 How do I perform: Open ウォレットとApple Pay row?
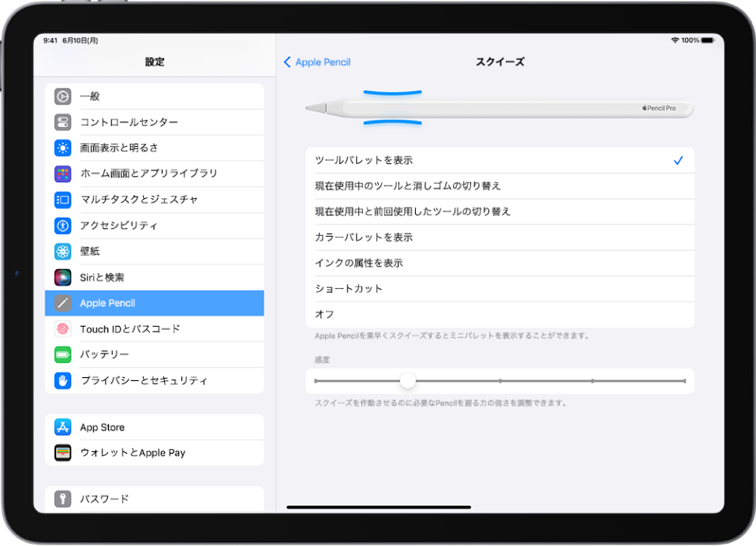[x=155, y=453]
